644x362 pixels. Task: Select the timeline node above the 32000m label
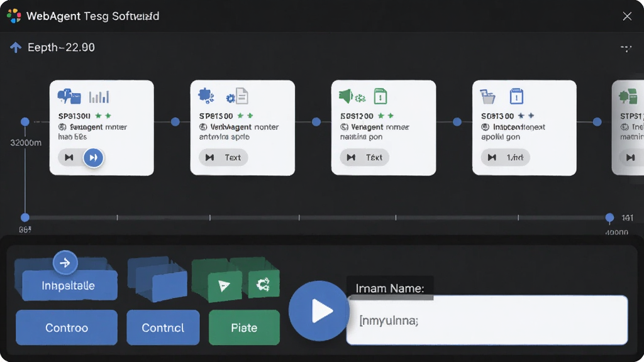pos(25,122)
